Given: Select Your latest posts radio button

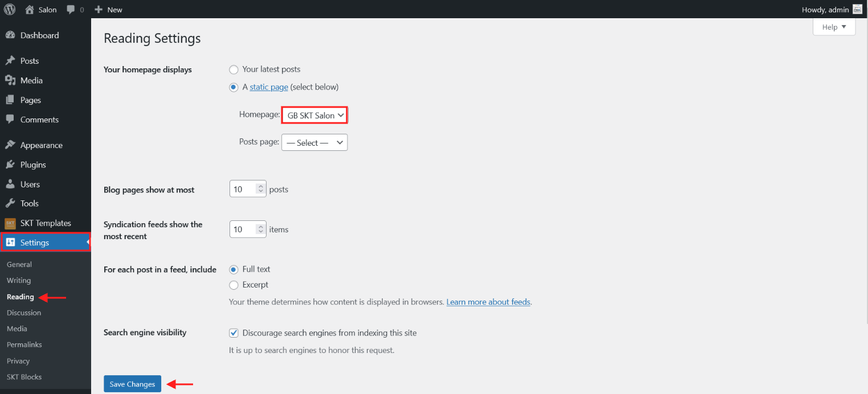Looking at the screenshot, I should coord(234,69).
